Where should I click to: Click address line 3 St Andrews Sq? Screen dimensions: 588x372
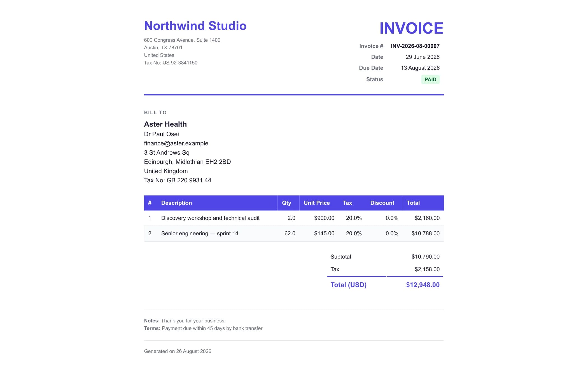[167, 152]
